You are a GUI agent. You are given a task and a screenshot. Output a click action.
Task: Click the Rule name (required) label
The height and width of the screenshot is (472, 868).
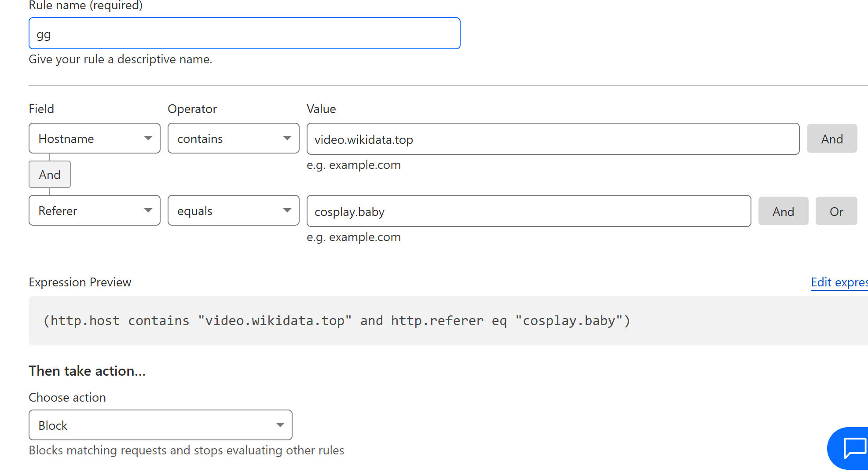[x=86, y=6]
